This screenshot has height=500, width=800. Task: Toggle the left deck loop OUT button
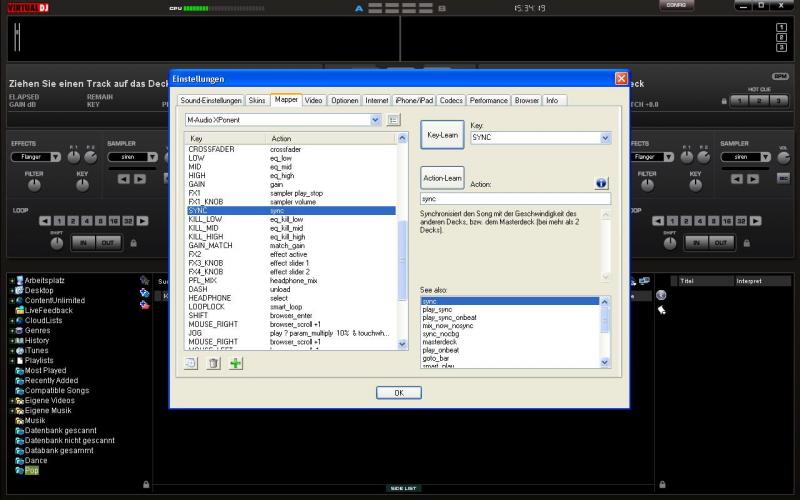tap(107, 243)
